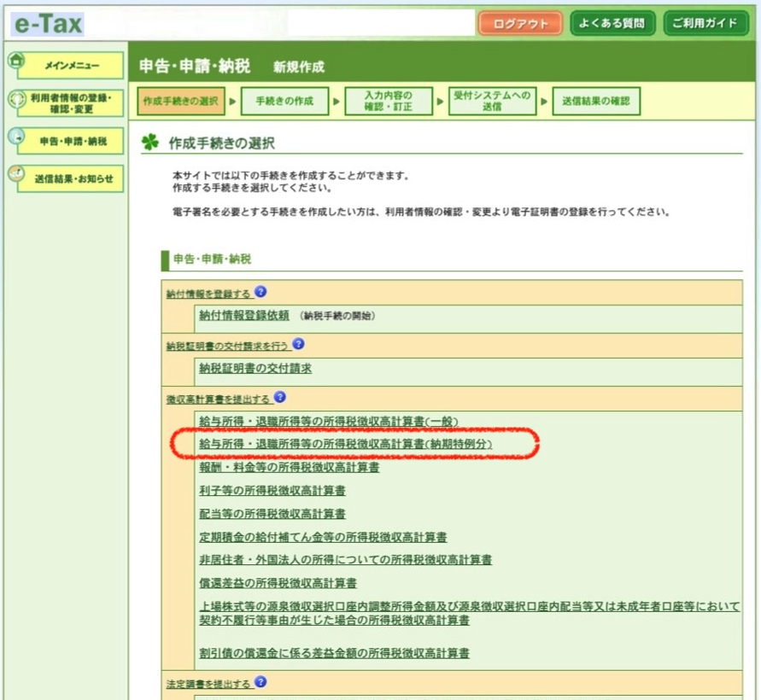Open help icon next to 納税証明書の交付請求を行う

click(298, 344)
